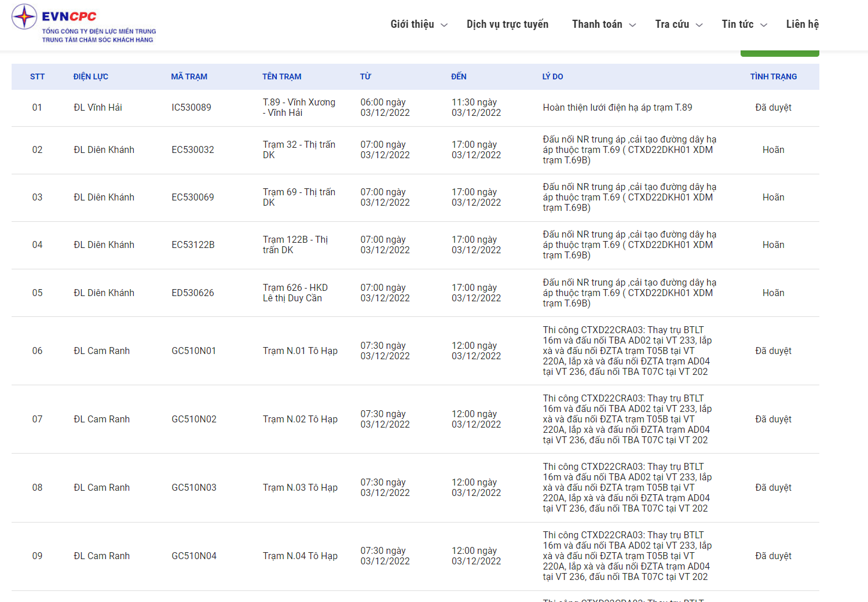Click the TÌNH TRẠNG column header
868x602 pixels.
point(773,76)
